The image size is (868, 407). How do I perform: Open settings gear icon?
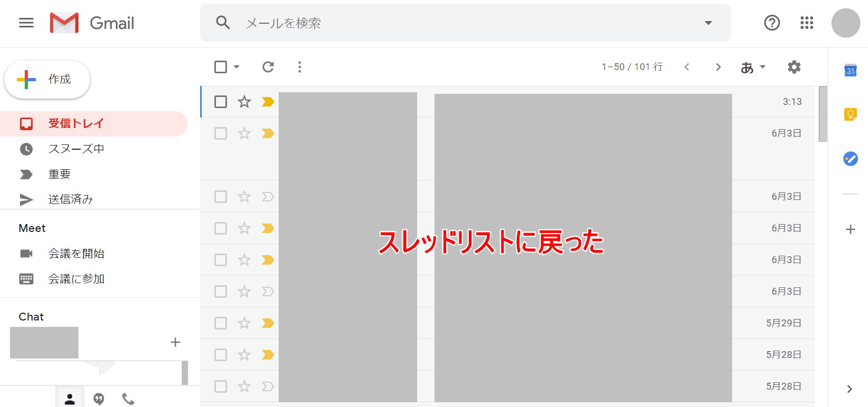click(x=794, y=67)
